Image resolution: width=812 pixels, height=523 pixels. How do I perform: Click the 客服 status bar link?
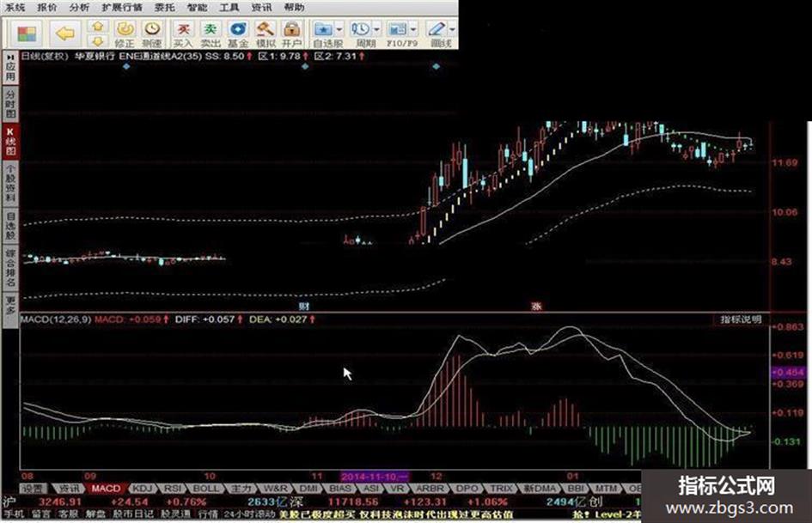[68, 514]
